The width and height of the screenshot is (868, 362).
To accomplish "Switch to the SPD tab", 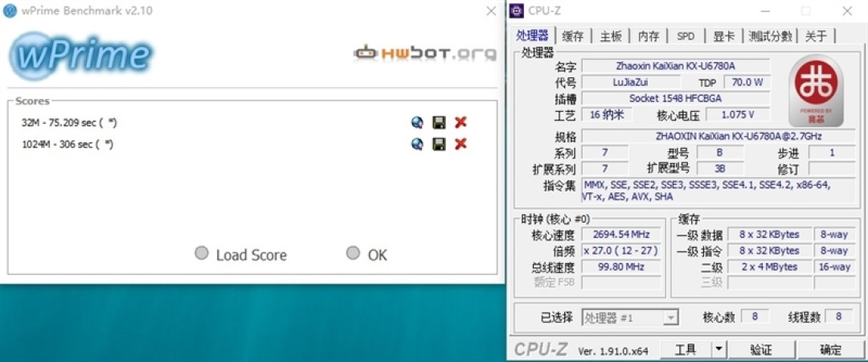I will click(x=686, y=36).
